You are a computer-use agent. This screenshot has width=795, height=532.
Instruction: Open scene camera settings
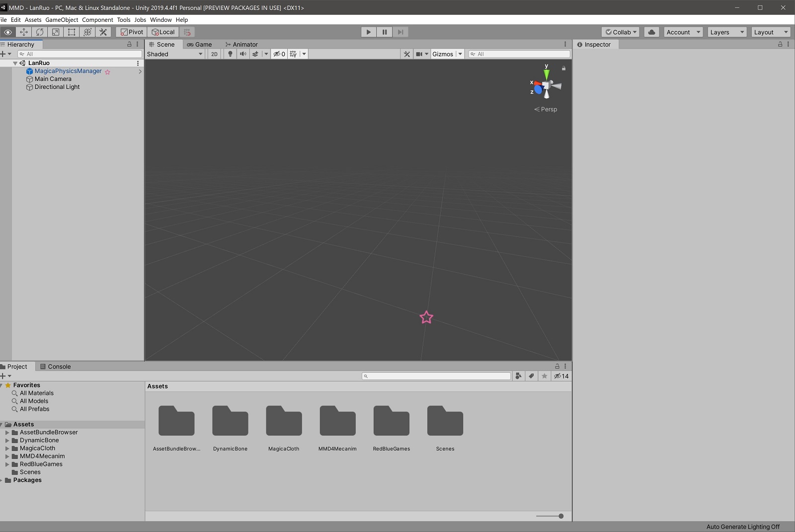click(422, 54)
